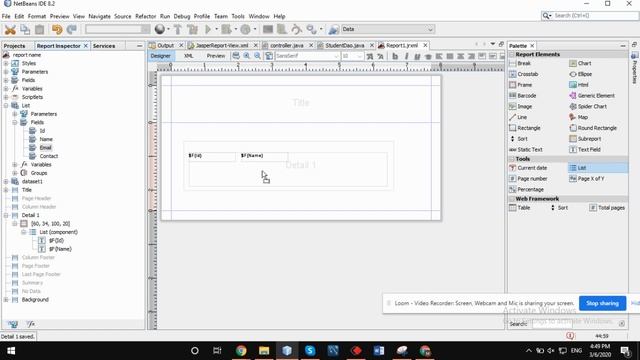Switch to the controller.java editor tab

click(x=287, y=45)
